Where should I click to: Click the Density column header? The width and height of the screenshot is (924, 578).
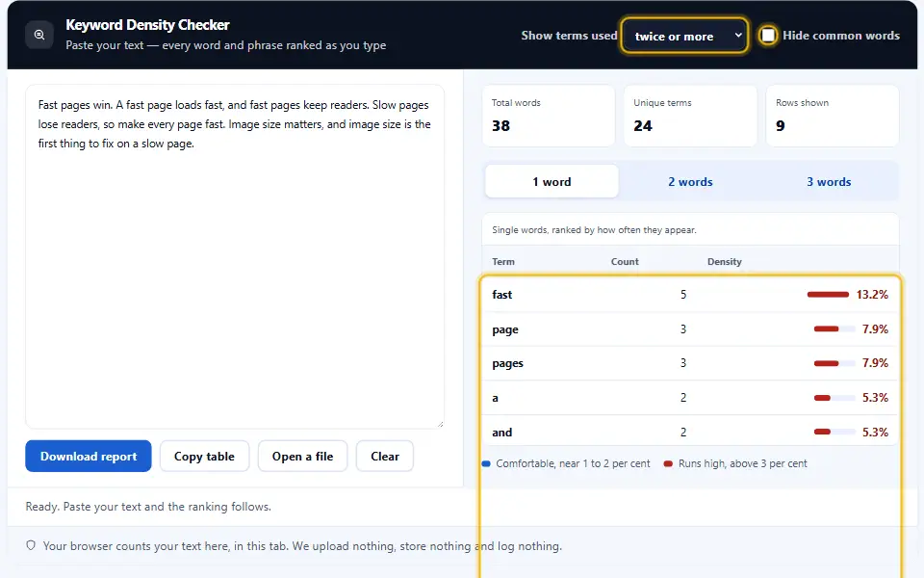pyautogui.click(x=724, y=261)
